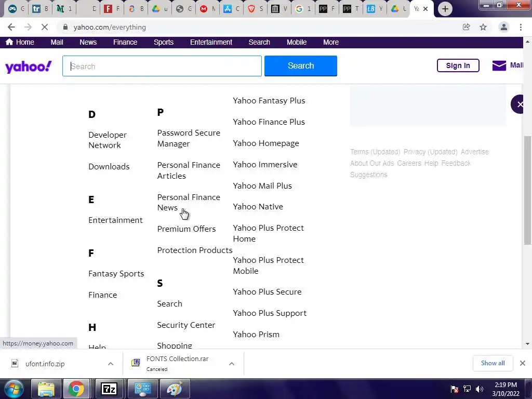Switch to the Brave lion icon tab

point(251,9)
